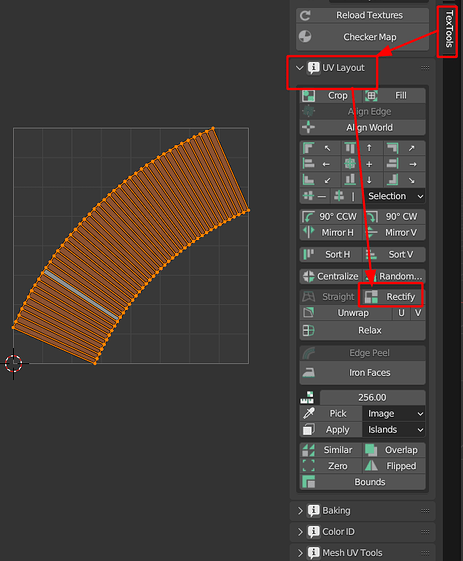Grab the UV Layout panel drag handle

pyautogui.click(x=425, y=68)
